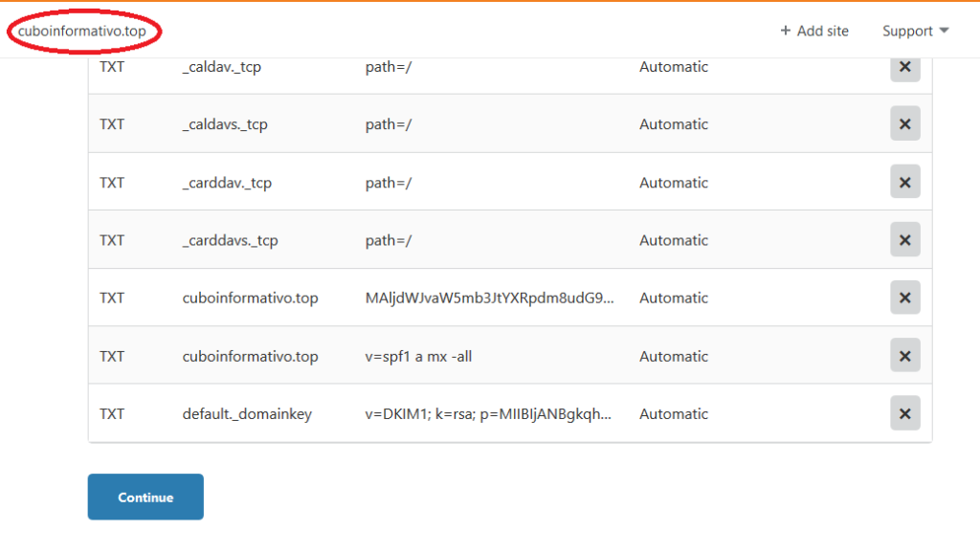Click Automatic TTL on the SPF row

point(673,355)
